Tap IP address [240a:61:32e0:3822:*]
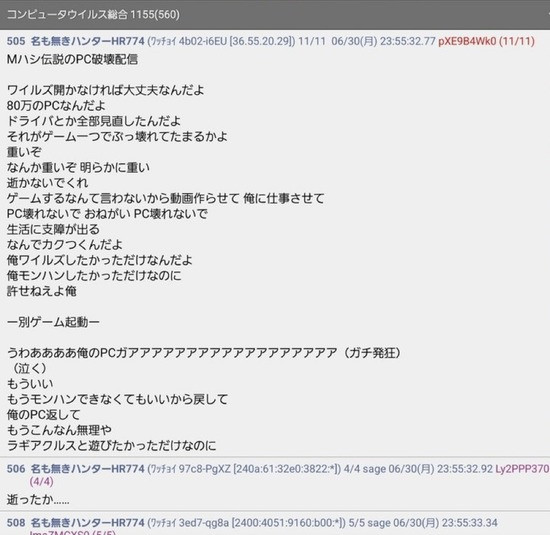 click(x=287, y=469)
